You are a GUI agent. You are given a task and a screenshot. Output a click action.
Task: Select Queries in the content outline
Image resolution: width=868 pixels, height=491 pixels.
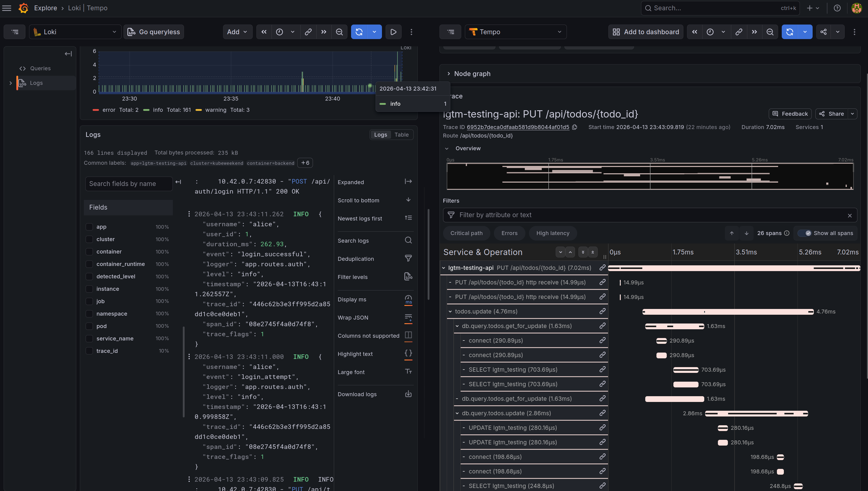point(40,68)
